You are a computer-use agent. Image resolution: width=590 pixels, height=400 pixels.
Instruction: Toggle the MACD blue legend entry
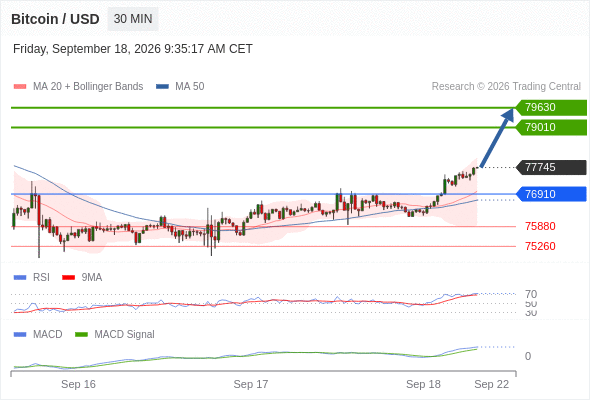(38, 334)
